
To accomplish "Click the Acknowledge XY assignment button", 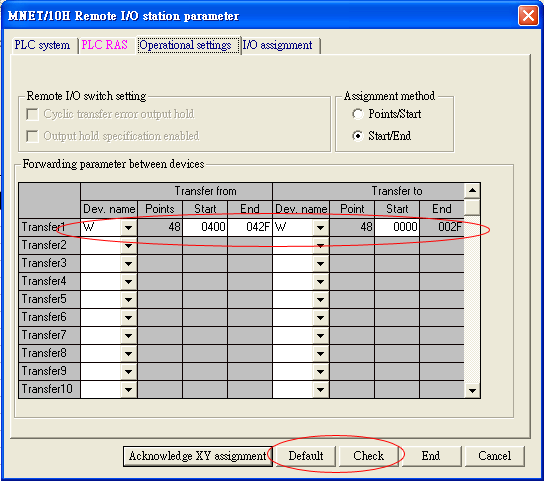I will [198, 456].
